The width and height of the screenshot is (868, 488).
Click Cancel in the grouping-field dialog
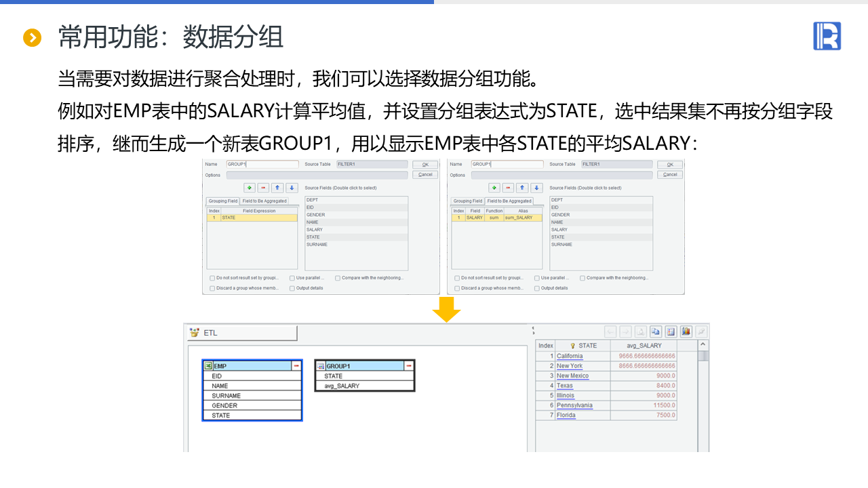point(425,175)
